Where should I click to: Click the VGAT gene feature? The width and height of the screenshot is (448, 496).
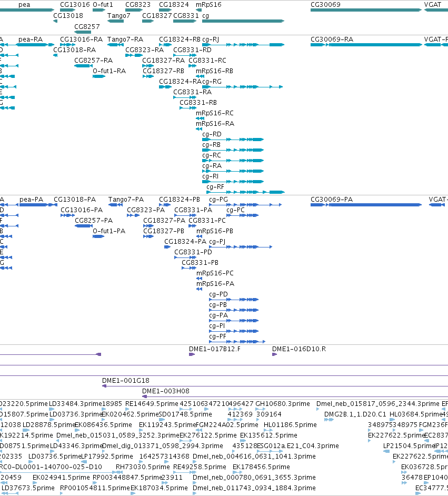click(x=436, y=10)
